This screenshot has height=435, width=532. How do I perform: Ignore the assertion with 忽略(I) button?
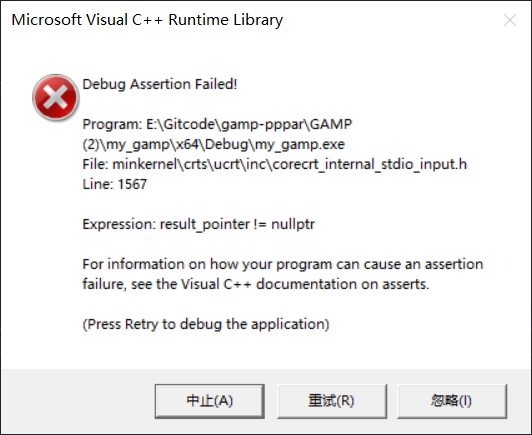click(452, 401)
